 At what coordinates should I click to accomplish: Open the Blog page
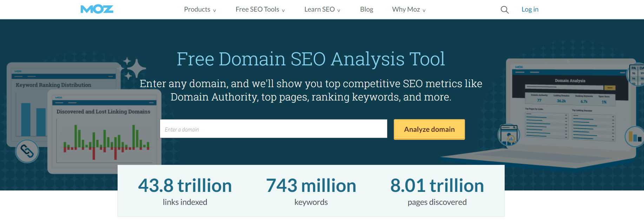(366, 9)
